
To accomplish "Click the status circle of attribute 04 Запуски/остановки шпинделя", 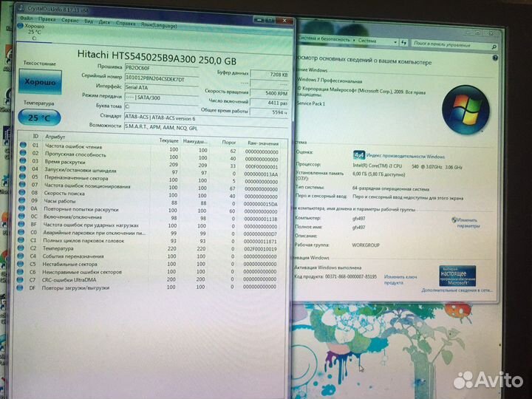I will tap(23, 168).
